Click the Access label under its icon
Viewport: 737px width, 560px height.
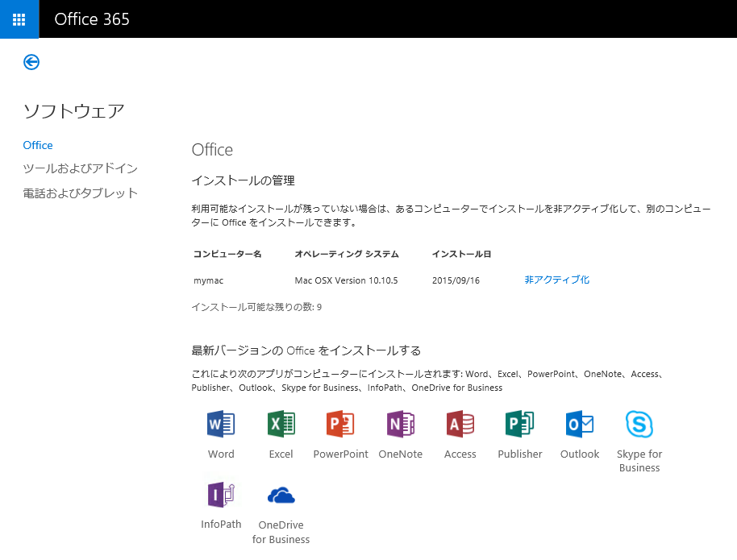pos(460,454)
